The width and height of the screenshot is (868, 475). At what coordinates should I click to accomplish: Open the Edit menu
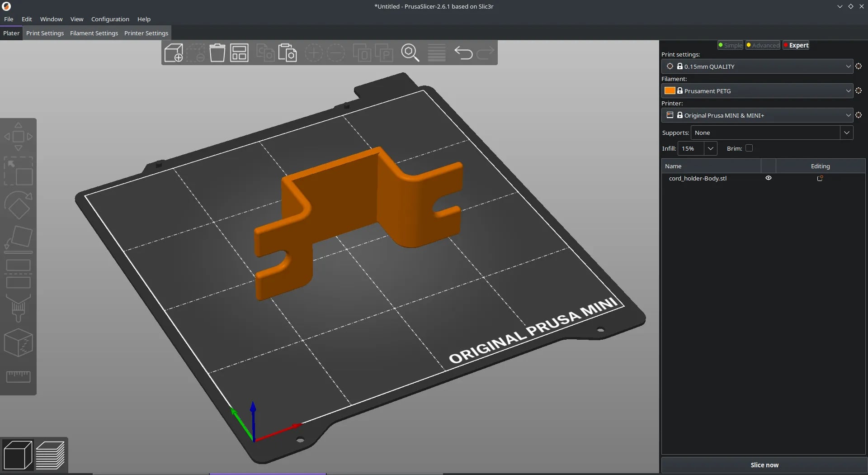point(27,19)
